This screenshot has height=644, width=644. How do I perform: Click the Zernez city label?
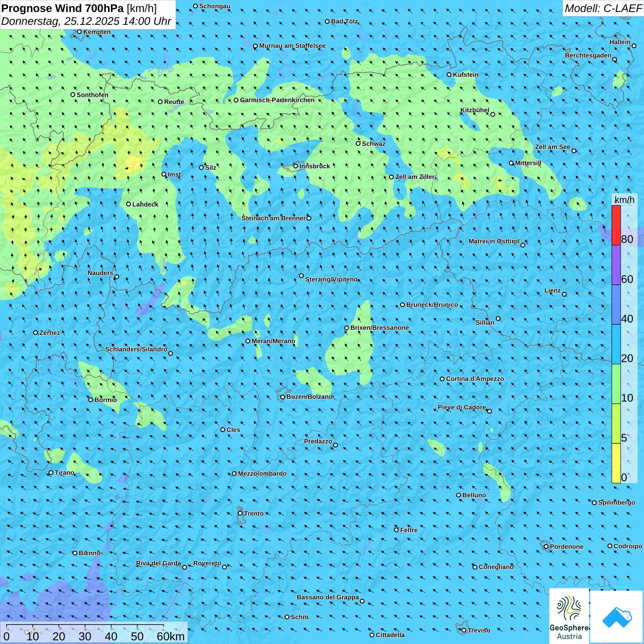pos(50,333)
